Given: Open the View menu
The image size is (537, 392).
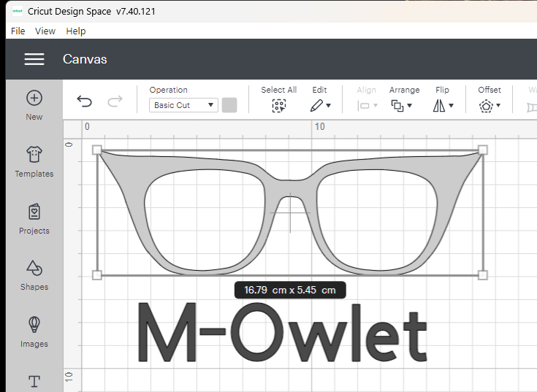Looking at the screenshot, I should (x=45, y=31).
